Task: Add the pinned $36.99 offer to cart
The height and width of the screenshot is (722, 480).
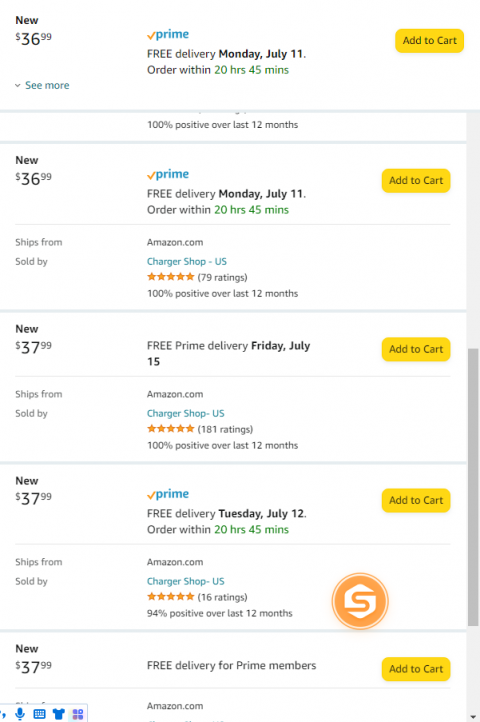Action: point(429,41)
